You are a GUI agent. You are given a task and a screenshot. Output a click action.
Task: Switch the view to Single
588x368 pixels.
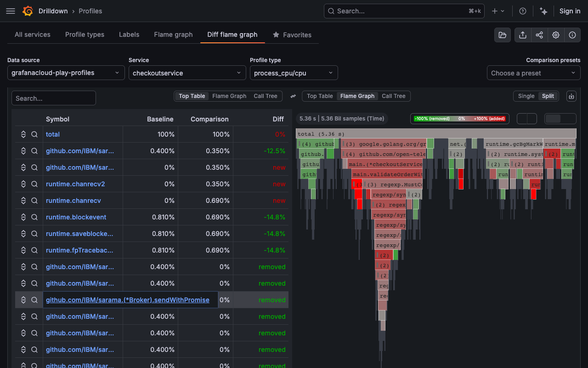coord(526,96)
